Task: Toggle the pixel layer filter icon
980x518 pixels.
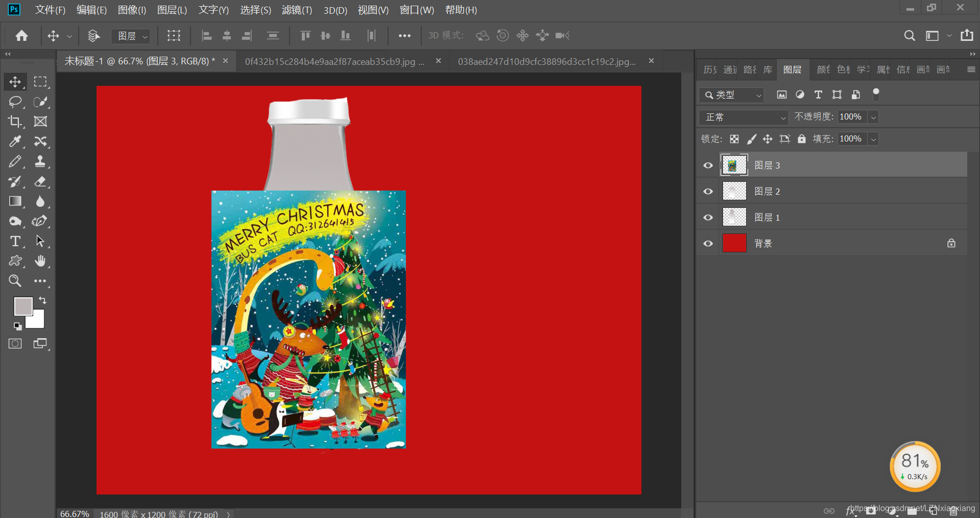Action: tap(781, 95)
